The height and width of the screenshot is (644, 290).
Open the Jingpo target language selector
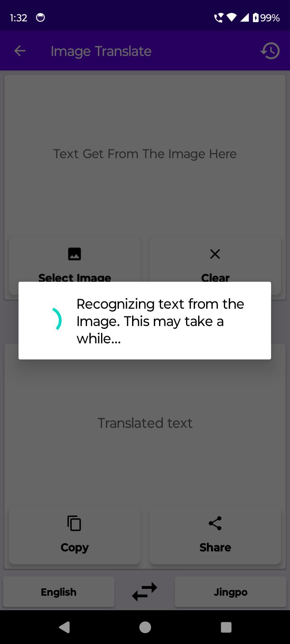click(x=230, y=592)
